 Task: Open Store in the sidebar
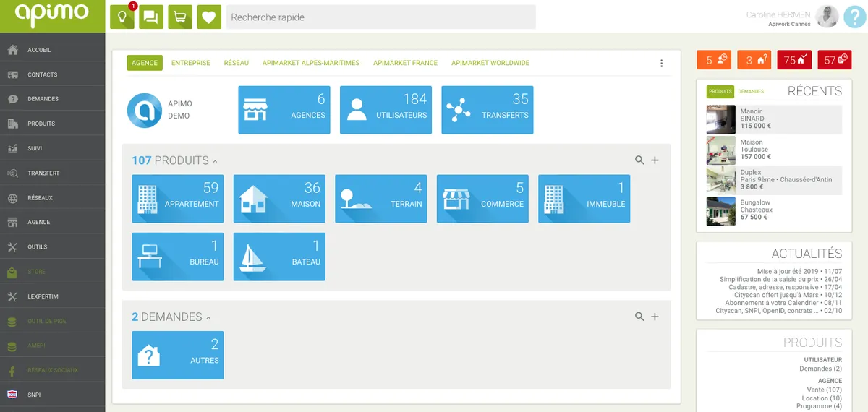pos(52,272)
